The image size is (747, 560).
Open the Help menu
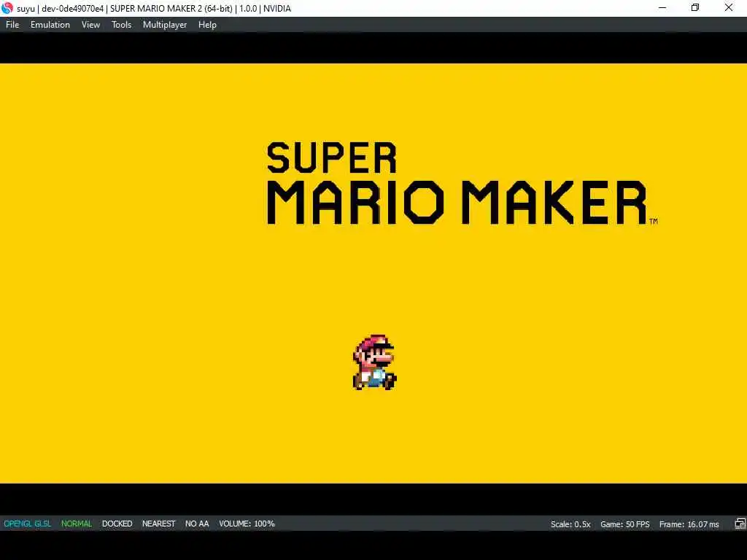[x=207, y=25]
